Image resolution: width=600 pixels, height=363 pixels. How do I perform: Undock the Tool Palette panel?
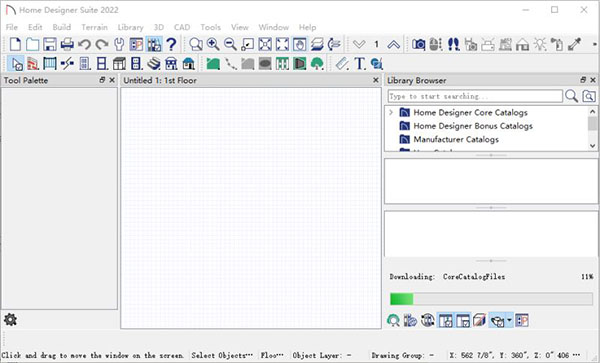[102, 80]
